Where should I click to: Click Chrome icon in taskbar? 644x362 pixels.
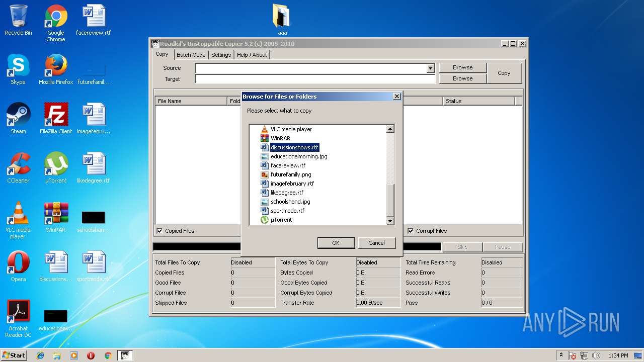108,355
